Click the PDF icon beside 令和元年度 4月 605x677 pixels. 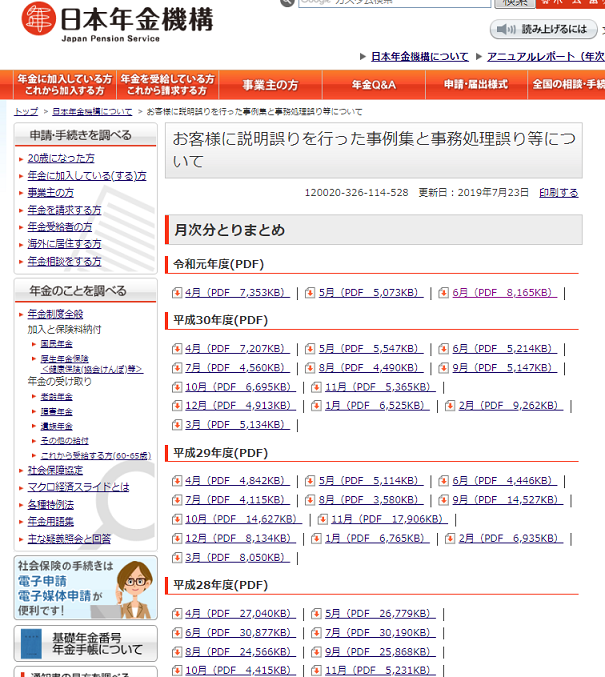[177, 293]
